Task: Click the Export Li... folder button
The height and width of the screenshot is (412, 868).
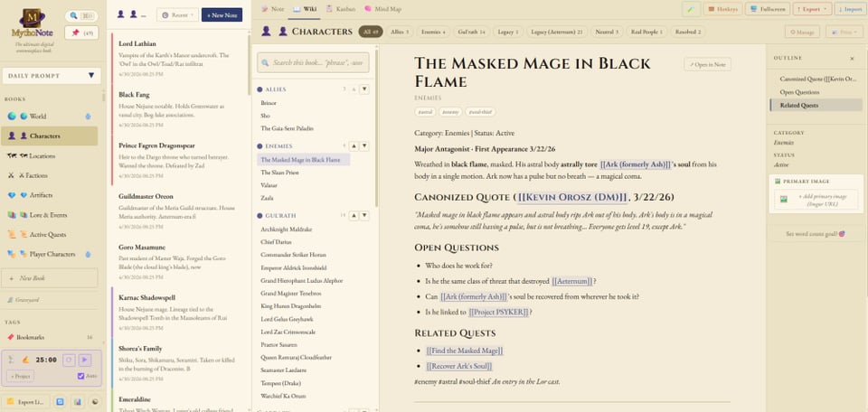Action: pyautogui.click(x=26, y=401)
